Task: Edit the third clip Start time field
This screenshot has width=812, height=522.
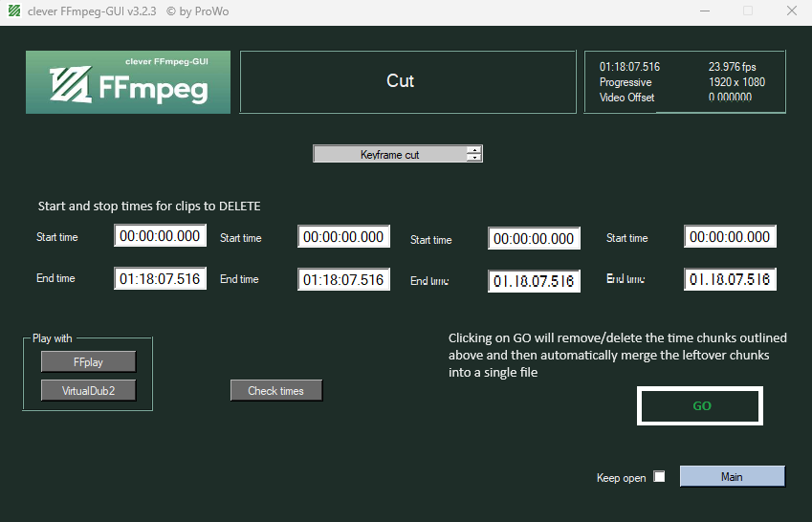Action: (534, 238)
